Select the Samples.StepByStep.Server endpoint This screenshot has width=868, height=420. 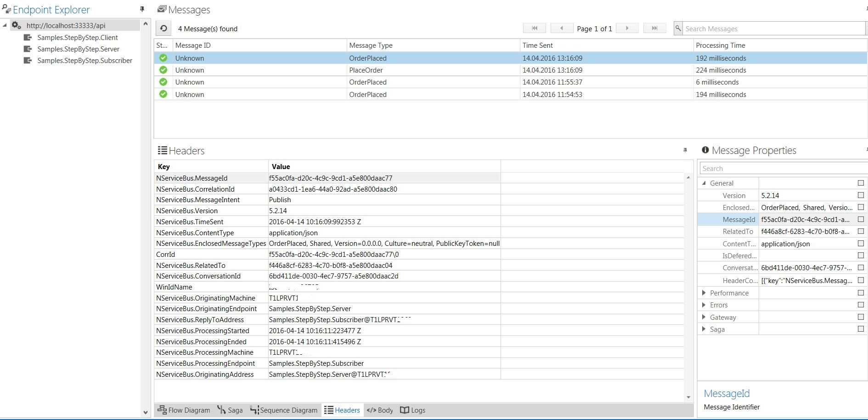[78, 49]
